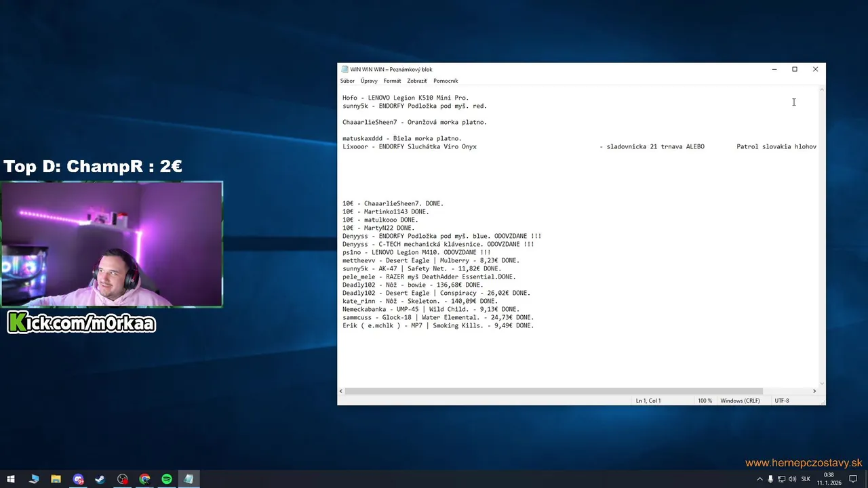This screenshot has height=488, width=868.
Task: Click the 'sunny5k - AK-47 | Safety Net' line
Action: click(422, 268)
